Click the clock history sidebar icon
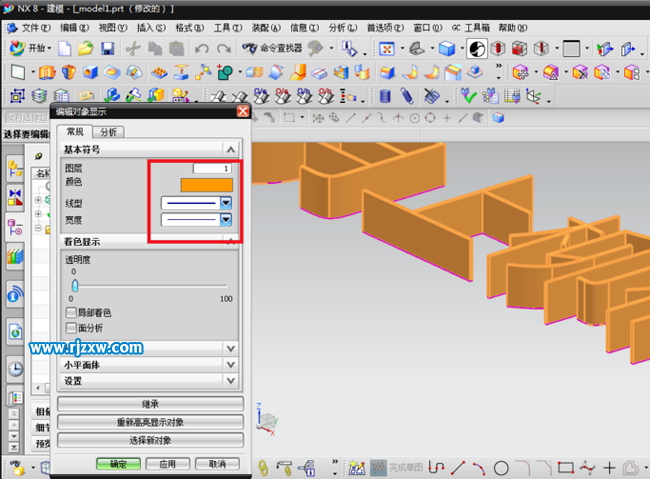Screen dimensions: 650x479 (x=15, y=369)
